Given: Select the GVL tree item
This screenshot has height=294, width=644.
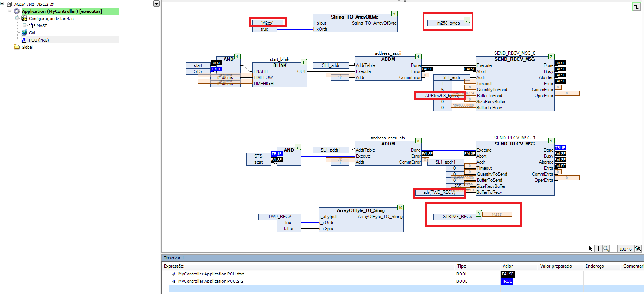Looking at the screenshot, I should (x=32, y=33).
